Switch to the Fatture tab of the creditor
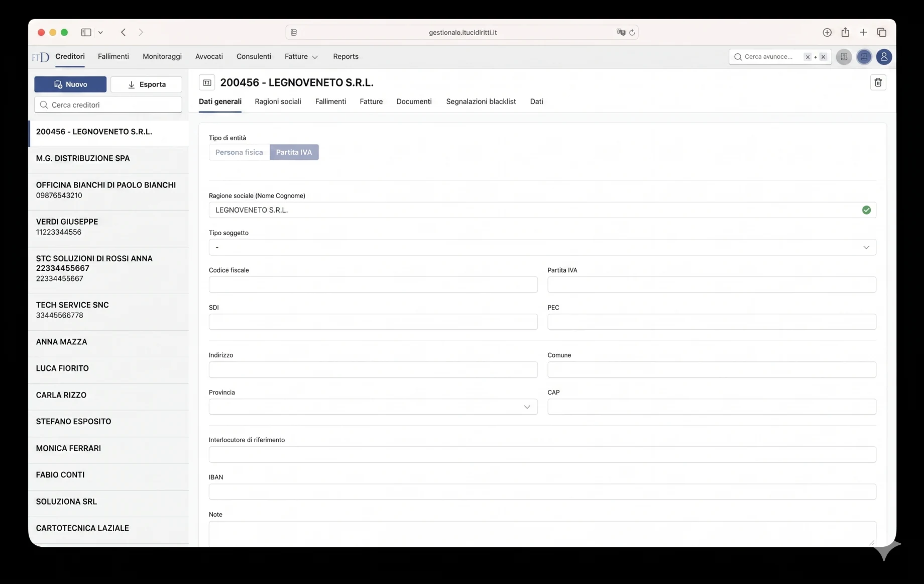The width and height of the screenshot is (924, 584). (x=371, y=102)
